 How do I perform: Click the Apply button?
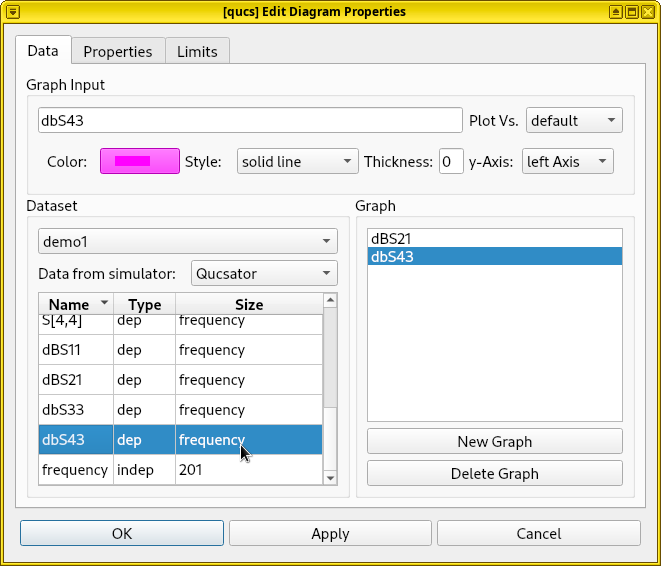click(x=330, y=534)
